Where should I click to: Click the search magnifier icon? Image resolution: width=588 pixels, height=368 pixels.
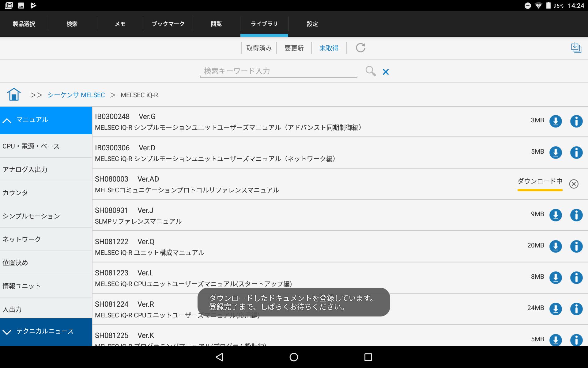pyautogui.click(x=371, y=71)
